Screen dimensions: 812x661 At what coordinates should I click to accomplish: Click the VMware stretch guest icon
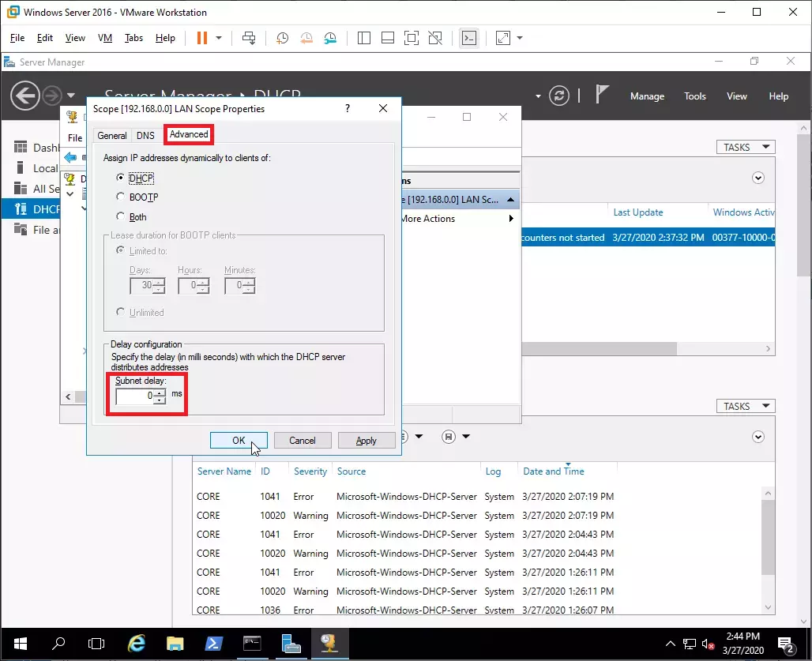(503, 38)
